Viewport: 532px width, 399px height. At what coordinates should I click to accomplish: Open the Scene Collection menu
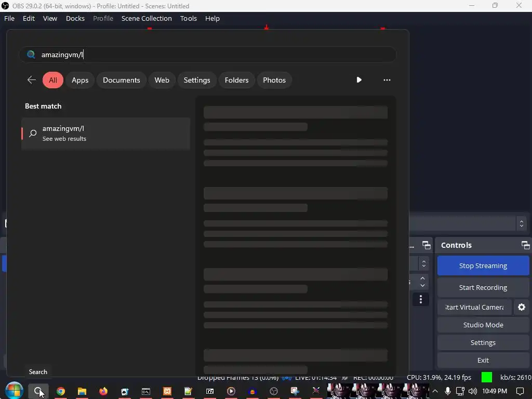point(147,18)
